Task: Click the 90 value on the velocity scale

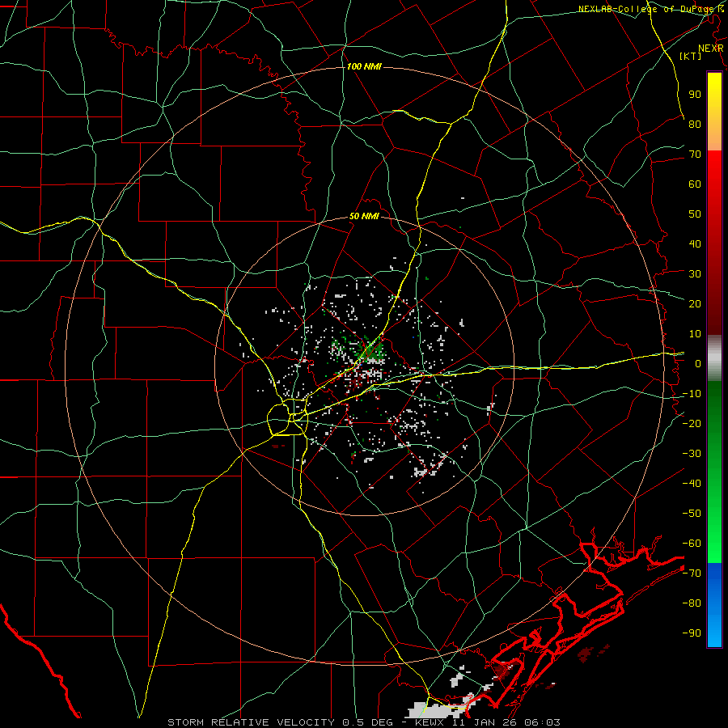Action: [695, 95]
